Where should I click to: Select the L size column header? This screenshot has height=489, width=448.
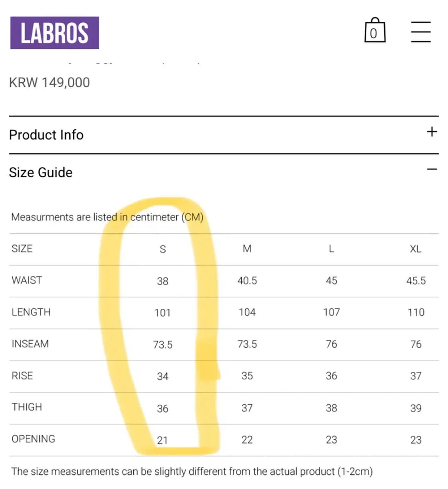pos(331,249)
